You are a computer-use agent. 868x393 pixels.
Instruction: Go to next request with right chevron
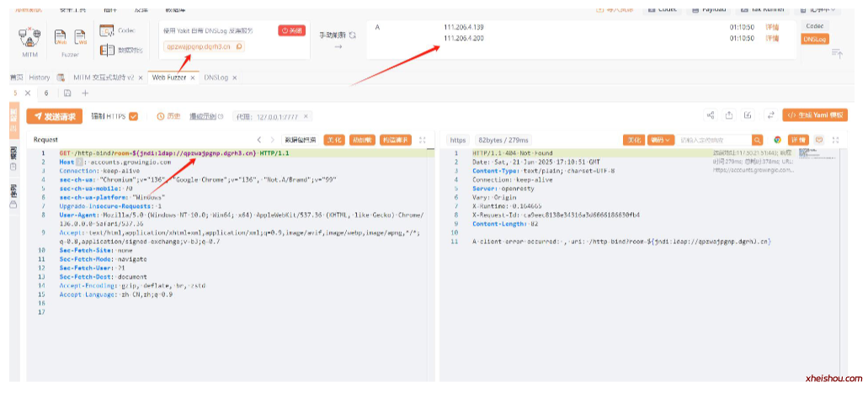[272, 140]
